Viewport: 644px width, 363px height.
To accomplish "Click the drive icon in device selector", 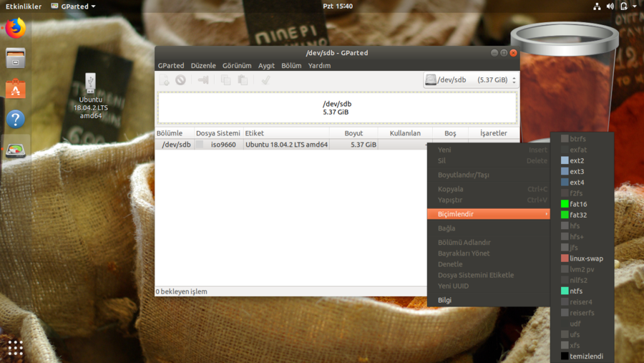I will pyautogui.click(x=431, y=79).
